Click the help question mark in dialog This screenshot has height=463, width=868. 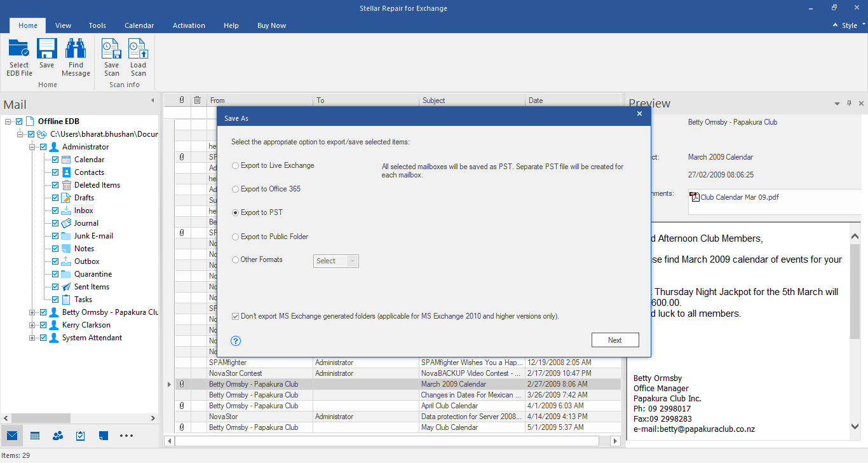point(236,341)
